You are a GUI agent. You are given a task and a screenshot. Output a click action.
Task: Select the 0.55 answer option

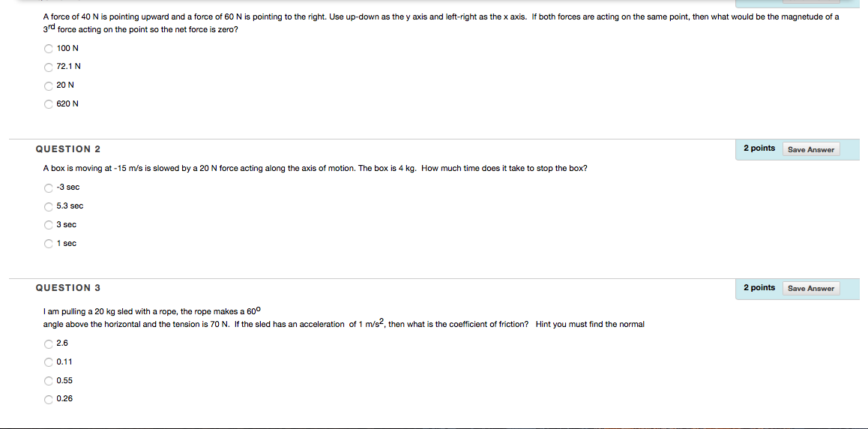[49, 381]
